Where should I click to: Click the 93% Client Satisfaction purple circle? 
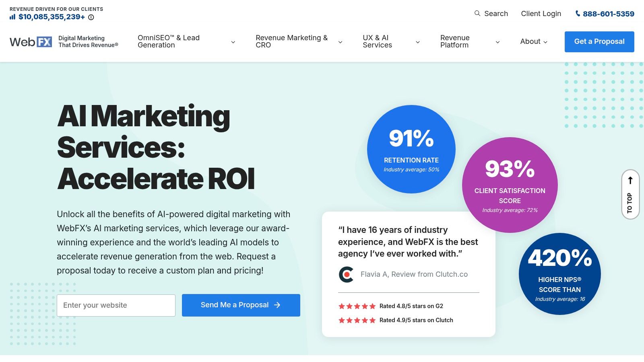pos(510,185)
